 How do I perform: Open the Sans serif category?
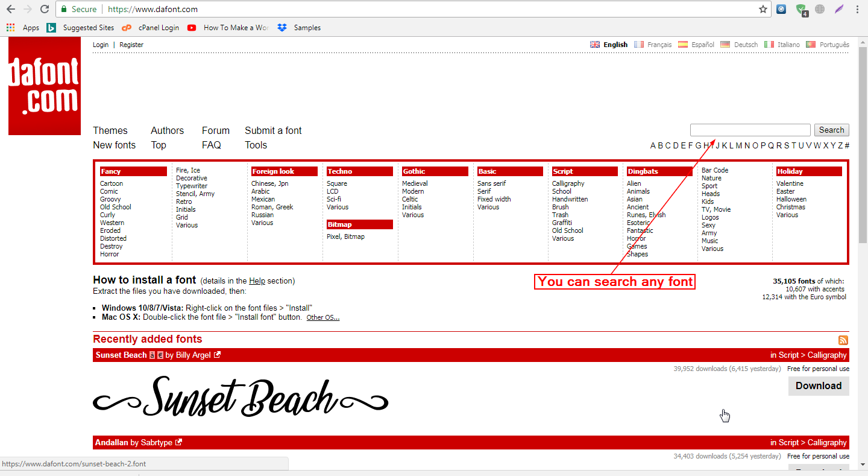click(x=492, y=183)
